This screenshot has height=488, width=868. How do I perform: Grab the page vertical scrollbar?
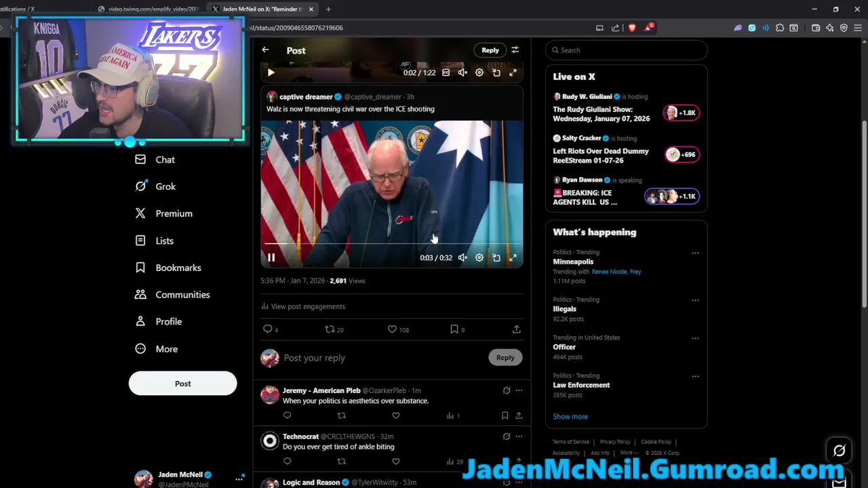(x=864, y=213)
